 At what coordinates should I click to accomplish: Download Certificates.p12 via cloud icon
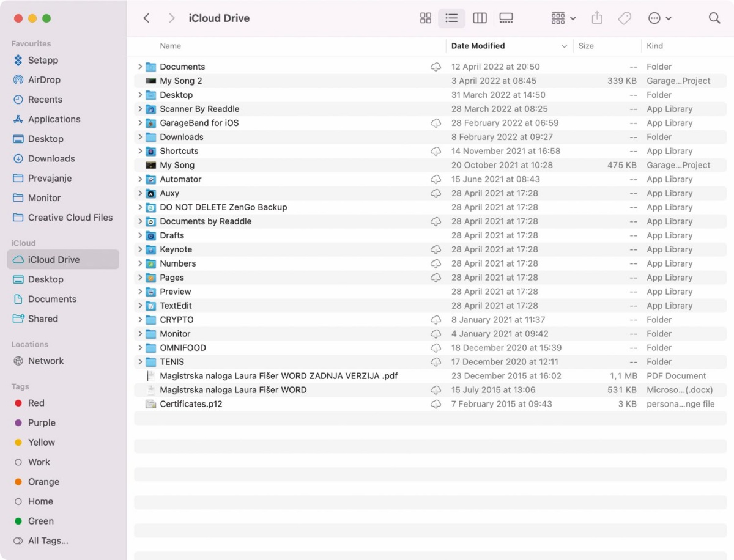tap(436, 404)
